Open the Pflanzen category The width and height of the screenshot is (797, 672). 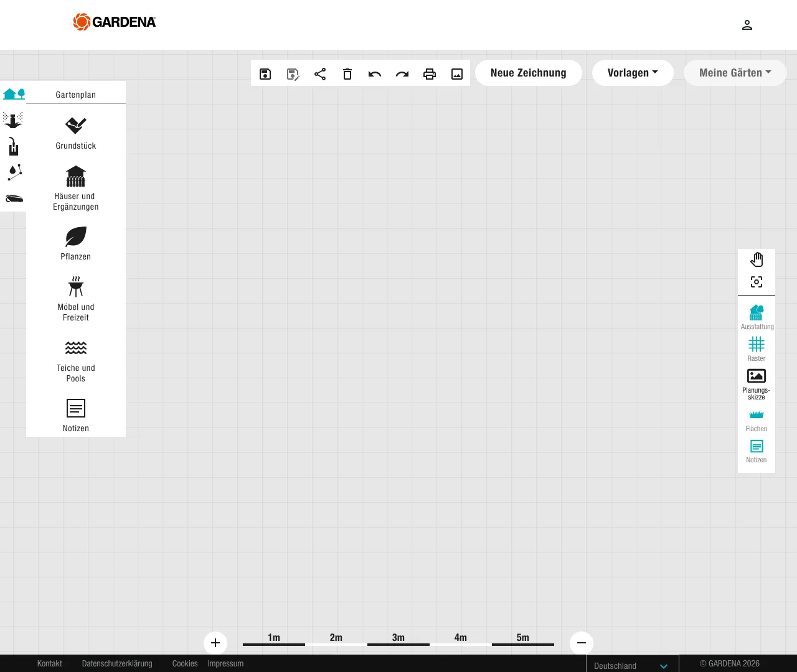(76, 243)
